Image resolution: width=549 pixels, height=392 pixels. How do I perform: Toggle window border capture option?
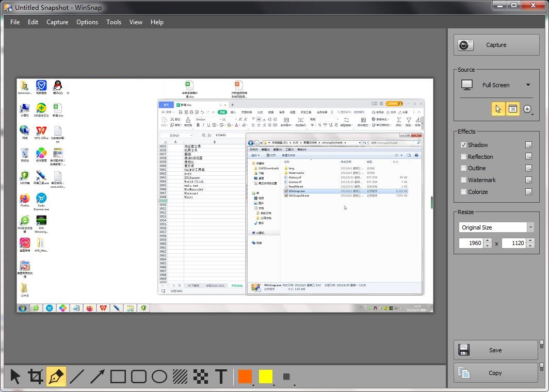point(512,109)
